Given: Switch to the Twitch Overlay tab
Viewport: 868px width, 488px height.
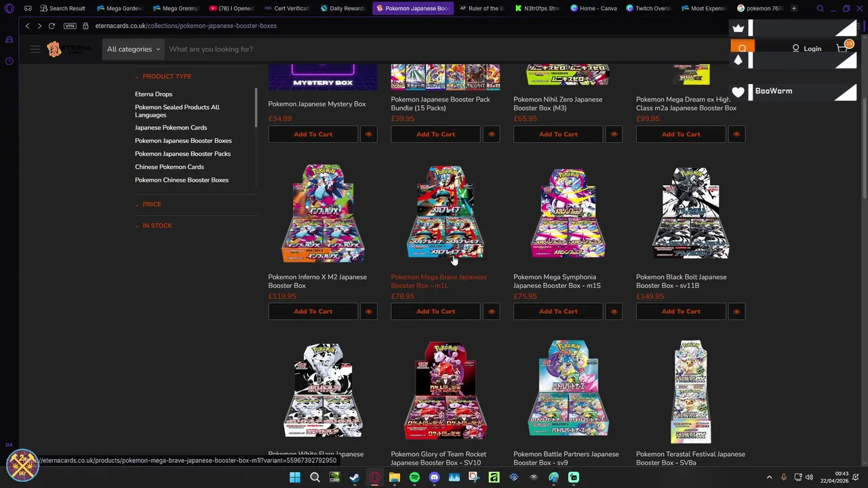Looking at the screenshot, I should [649, 8].
